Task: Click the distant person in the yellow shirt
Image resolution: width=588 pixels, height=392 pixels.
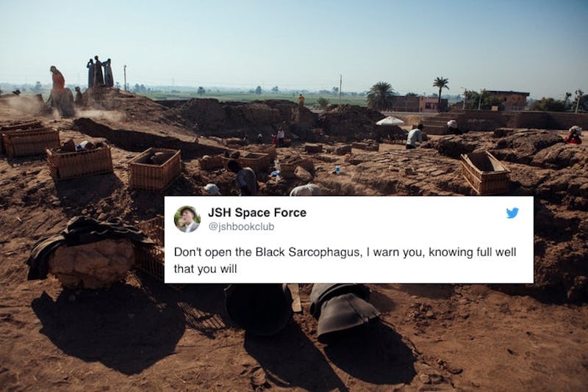Action: click(301, 100)
